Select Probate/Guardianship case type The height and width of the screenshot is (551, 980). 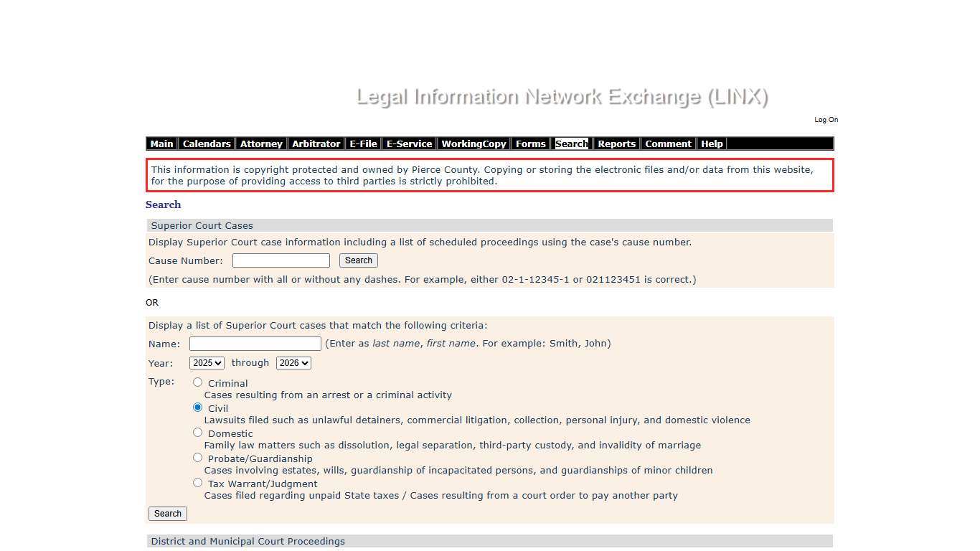pos(197,457)
